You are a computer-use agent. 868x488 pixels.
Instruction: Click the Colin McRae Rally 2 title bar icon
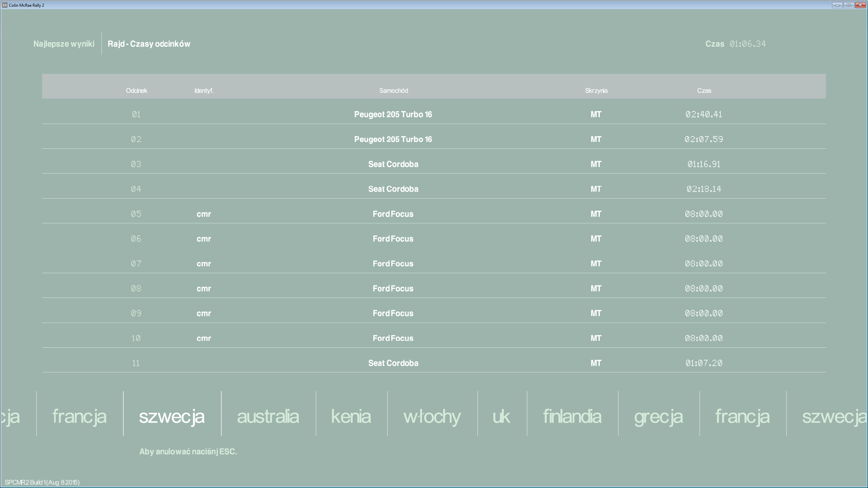point(4,5)
